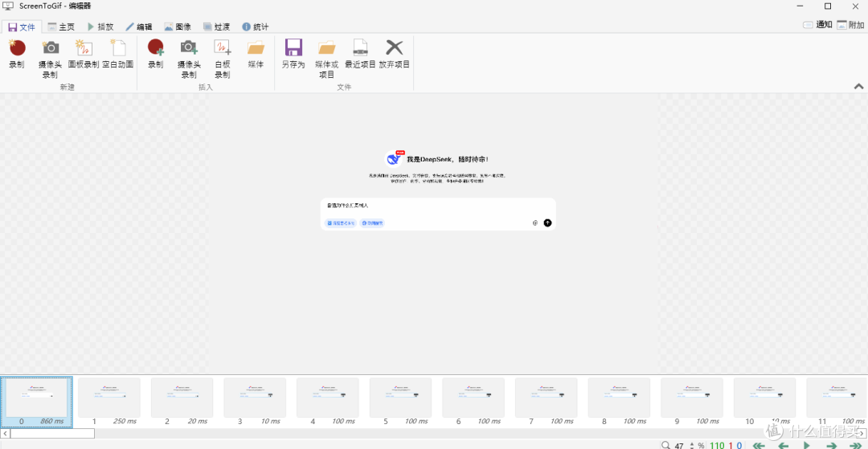Select frame 0 thumbnail
The height and width of the screenshot is (449, 868).
(x=36, y=402)
